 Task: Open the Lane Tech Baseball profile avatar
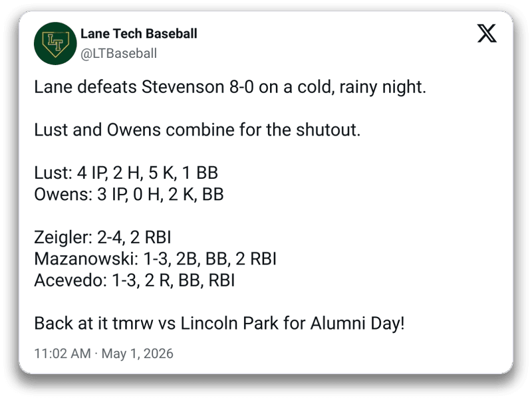[x=55, y=43]
